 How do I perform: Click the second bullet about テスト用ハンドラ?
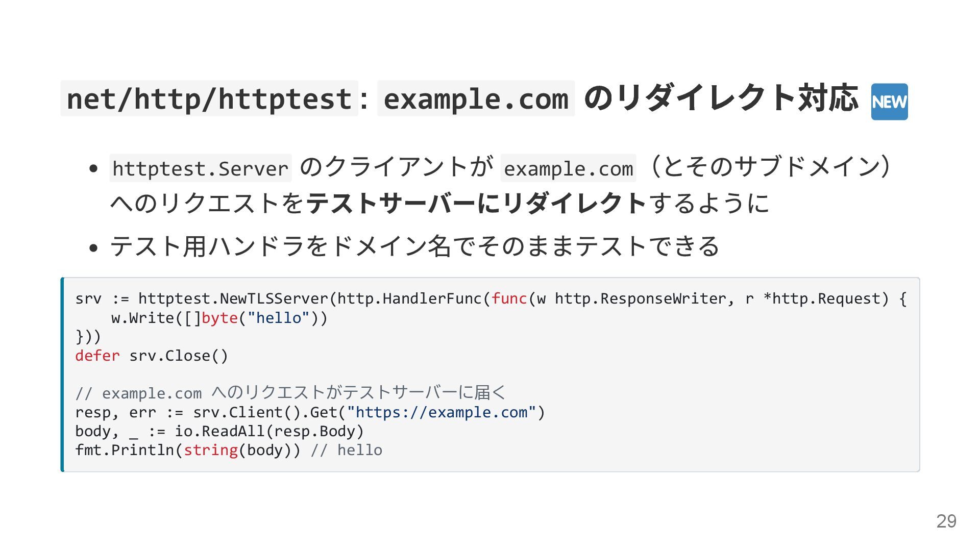click(x=414, y=246)
